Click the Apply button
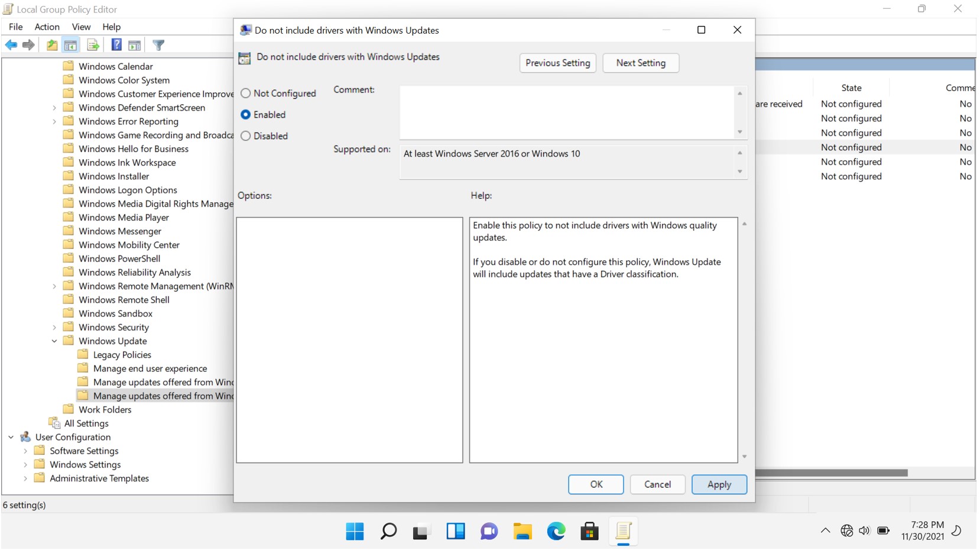Screen dimensions: 980x550 719,484
